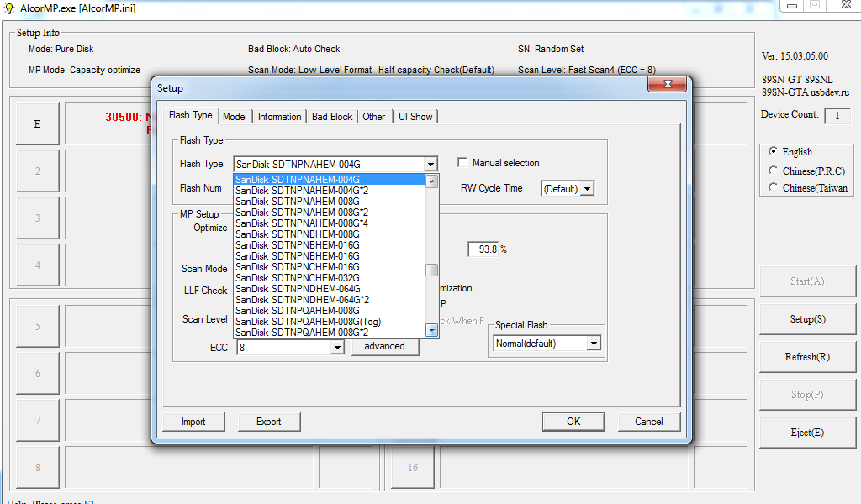Click the scroll up arrow of flash list
The width and height of the screenshot is (861, 504).
(x=432, y=181)
